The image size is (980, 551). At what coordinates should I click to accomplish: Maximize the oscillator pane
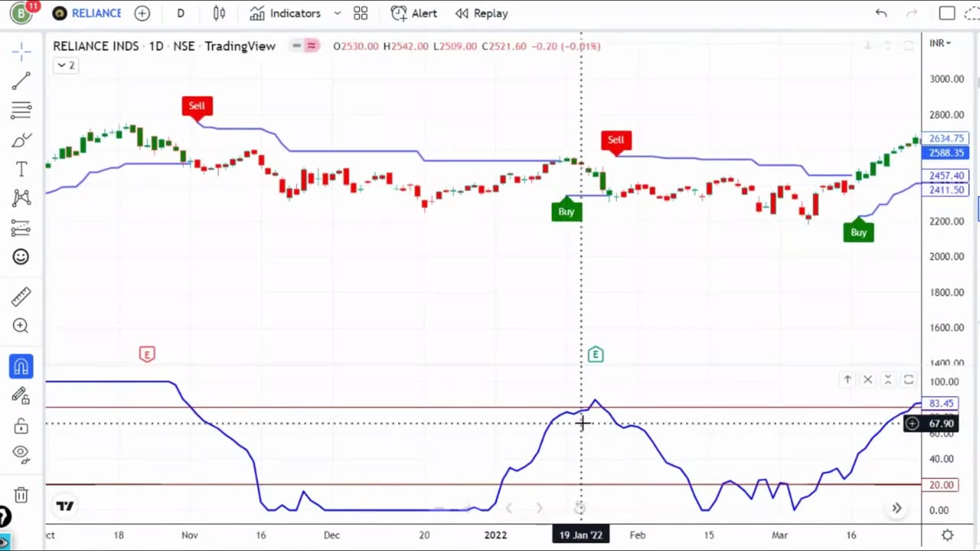click(x=909, y=380)
